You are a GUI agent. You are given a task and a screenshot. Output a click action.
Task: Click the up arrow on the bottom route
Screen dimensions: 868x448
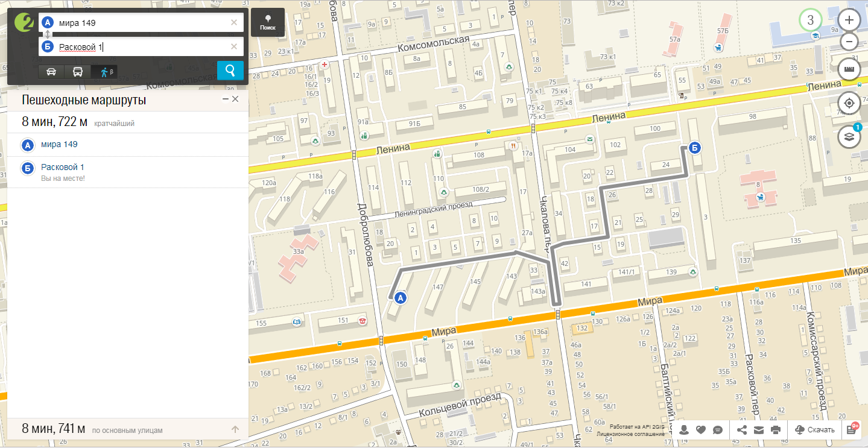coord(235,430)
